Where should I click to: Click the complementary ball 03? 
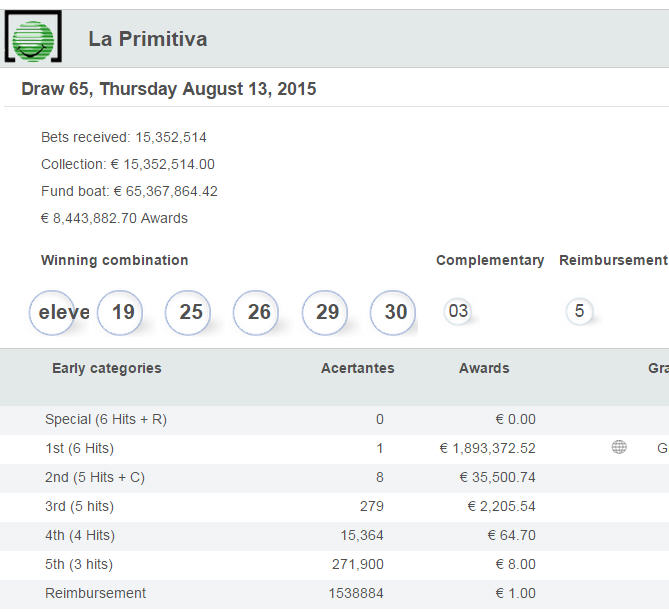[458, 311]
